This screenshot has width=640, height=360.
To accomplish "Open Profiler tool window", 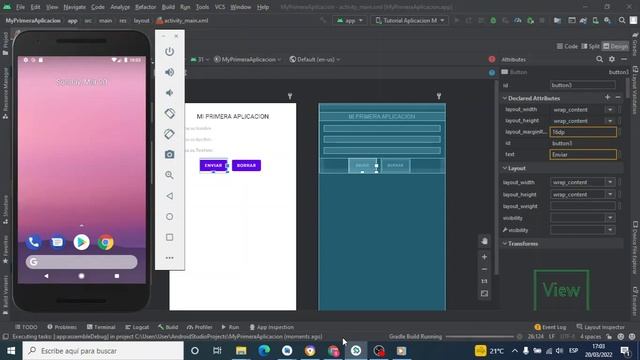I will [x=200, y=327].
